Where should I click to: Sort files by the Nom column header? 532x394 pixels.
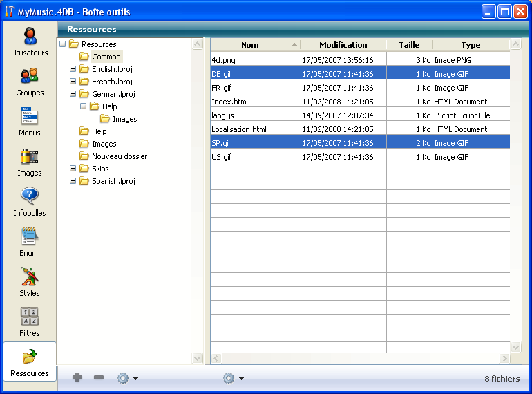coord(250,45)
